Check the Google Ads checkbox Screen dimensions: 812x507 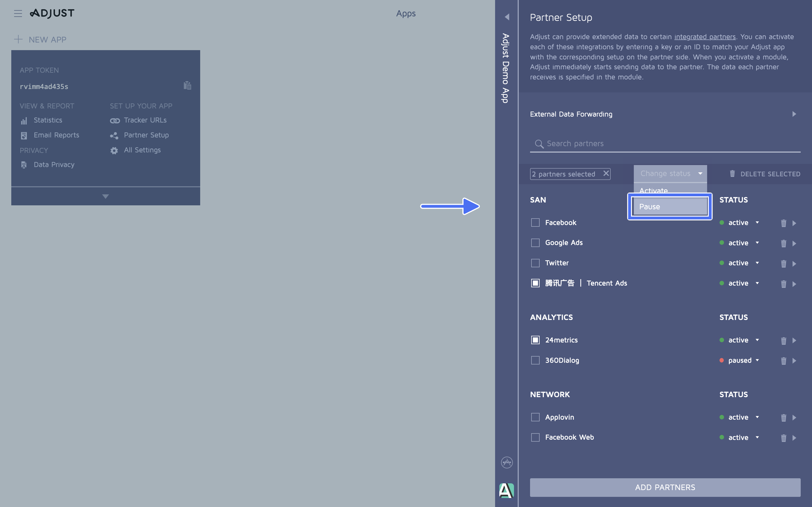point(535,243)
